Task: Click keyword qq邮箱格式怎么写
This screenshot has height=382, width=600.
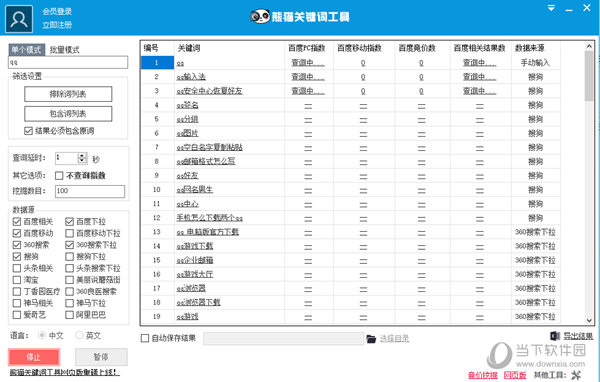Action: (206, 162)
